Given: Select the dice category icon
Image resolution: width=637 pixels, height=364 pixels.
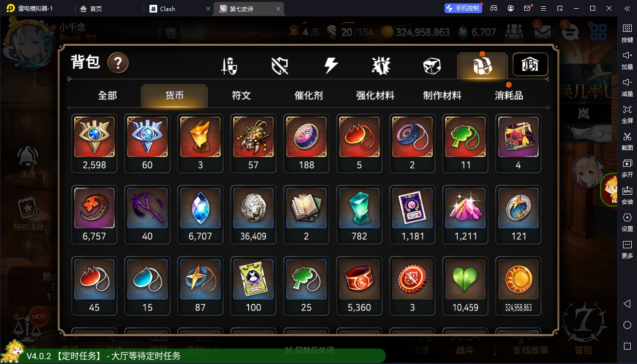Looking at the screenshot, I should point(432,66).
